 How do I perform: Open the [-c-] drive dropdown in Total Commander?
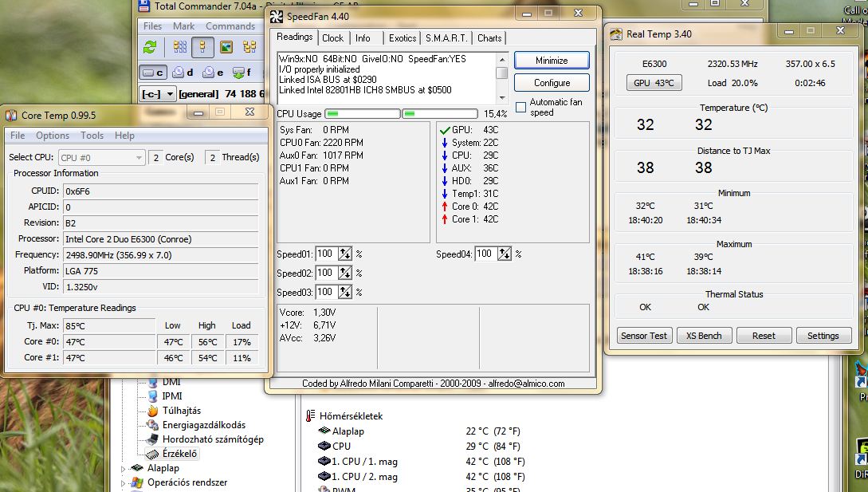158,94
